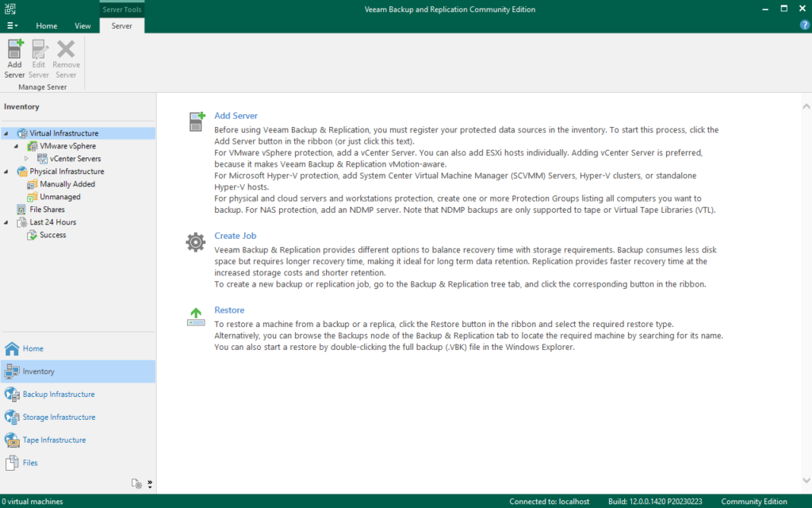Expand the navigation pane overflow chevron
This screenshot has height=508, width=812.
pos(150,483)
